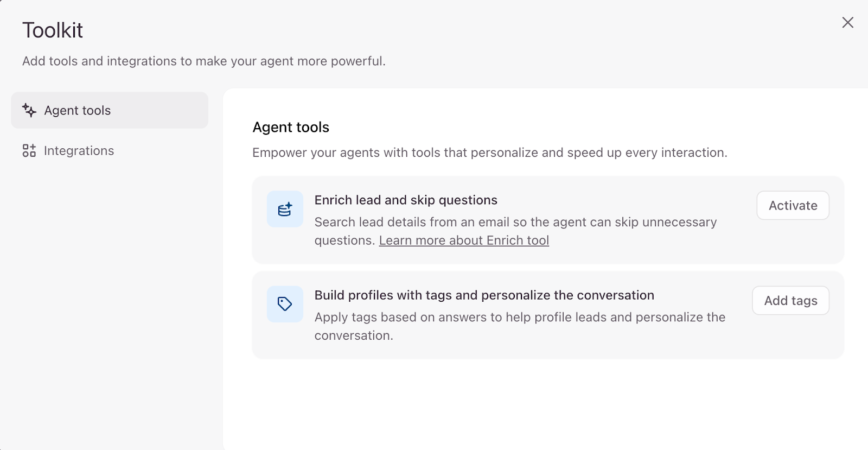The height and width of the screenshot is (450, 868).
Task: Click the 'Search lead details from an email' description
Action: [515, 222]
